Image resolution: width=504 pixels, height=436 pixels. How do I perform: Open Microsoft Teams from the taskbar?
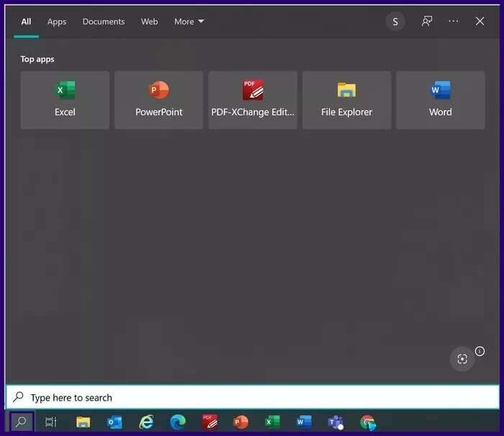coord(336,422)
